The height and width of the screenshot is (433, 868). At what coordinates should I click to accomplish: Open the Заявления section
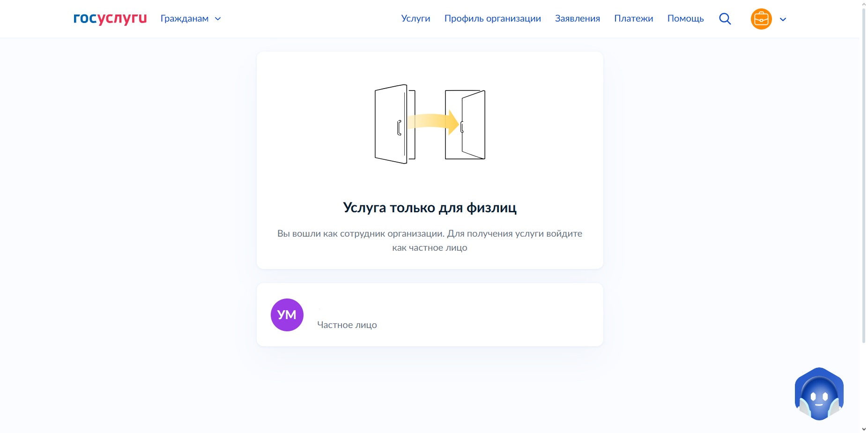coord(577,19)
